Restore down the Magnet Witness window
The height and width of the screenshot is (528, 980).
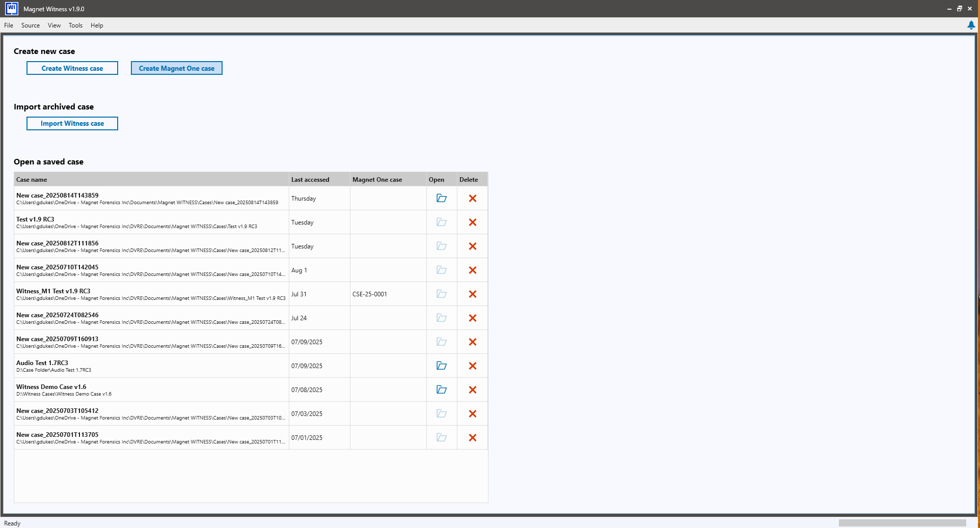959,9
